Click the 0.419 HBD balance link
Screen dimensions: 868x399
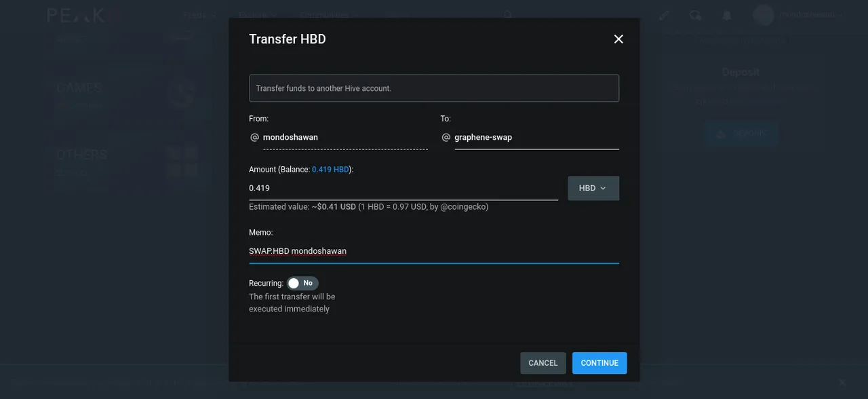tap(330, 170)
